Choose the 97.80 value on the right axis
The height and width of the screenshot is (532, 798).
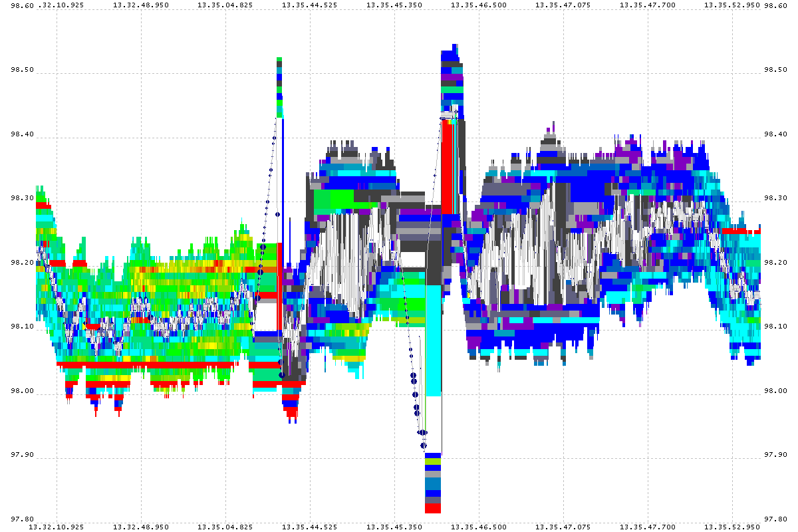(775, 519)
